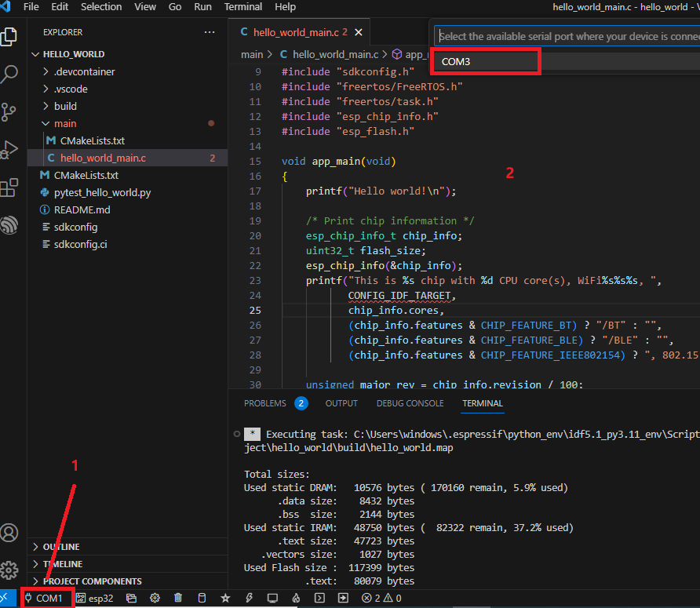Open the root-level CMakeLists.txt file

(x=128, y=176)
